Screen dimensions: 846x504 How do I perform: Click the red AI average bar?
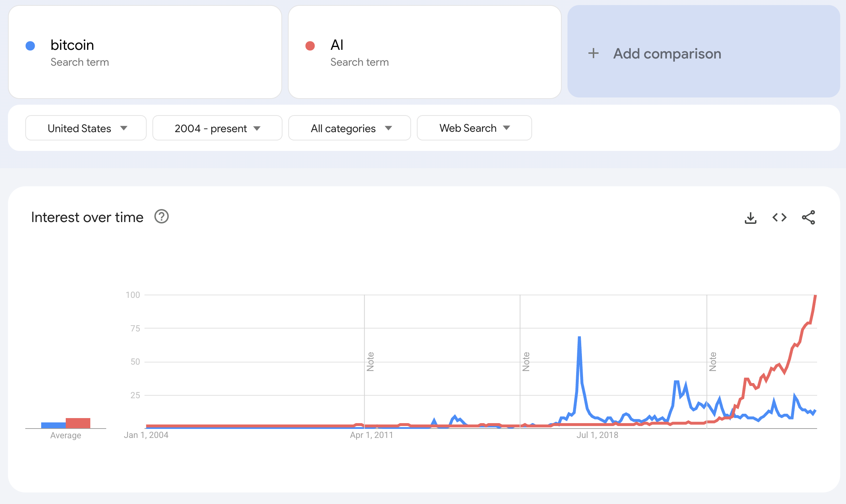tap(78, 423)
